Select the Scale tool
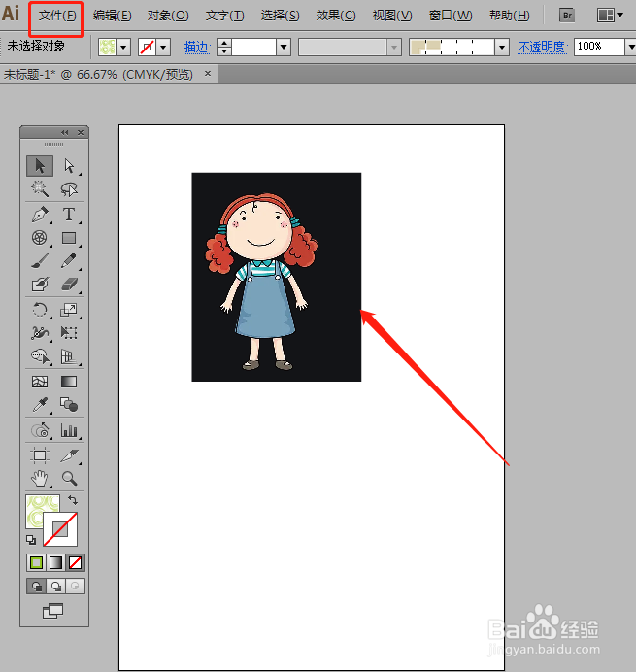Viewport: 636px width, 672px height. (69, 310)
